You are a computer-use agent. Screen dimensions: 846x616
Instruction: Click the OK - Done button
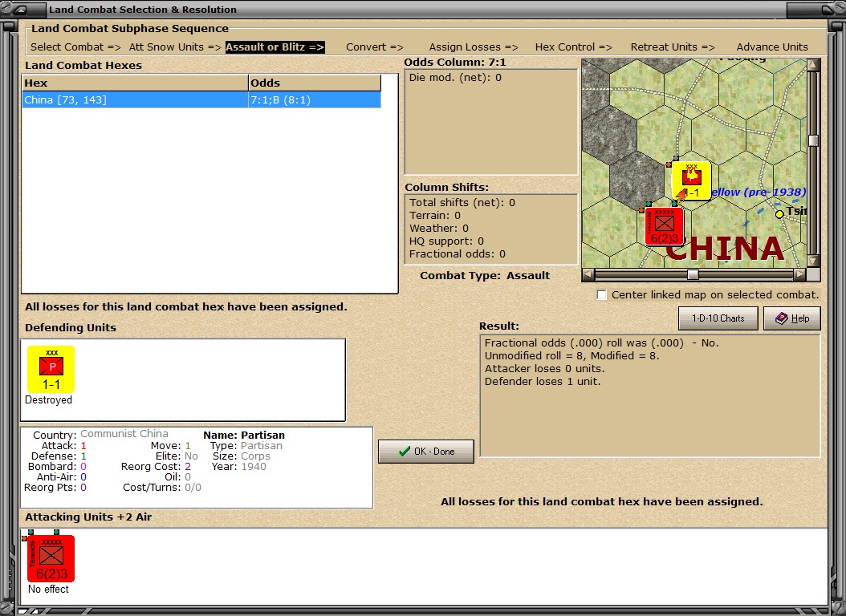(x=426, y=452)
